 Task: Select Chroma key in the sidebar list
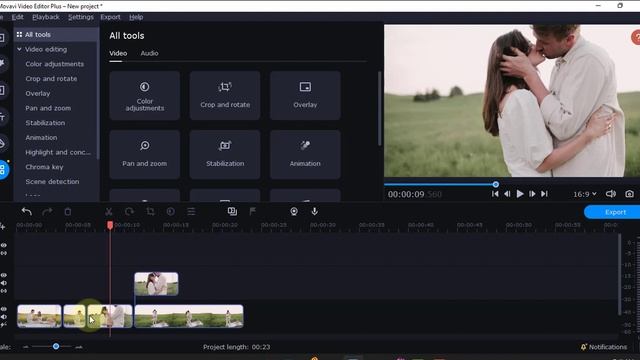click(44, 167)
